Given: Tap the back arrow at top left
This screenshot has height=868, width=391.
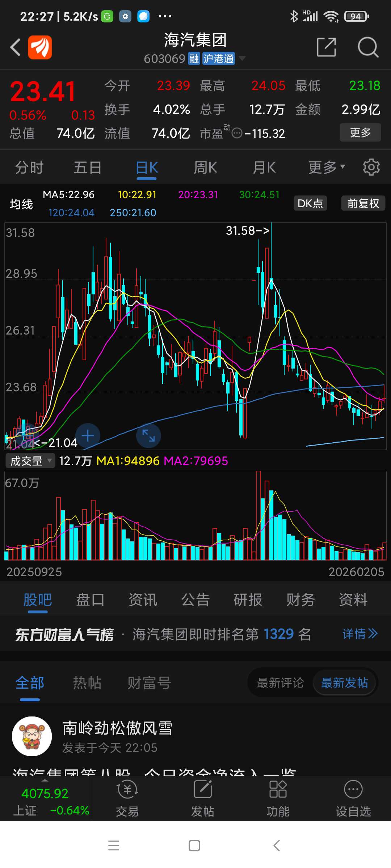Looking at the screenshot, I should 15,47.
